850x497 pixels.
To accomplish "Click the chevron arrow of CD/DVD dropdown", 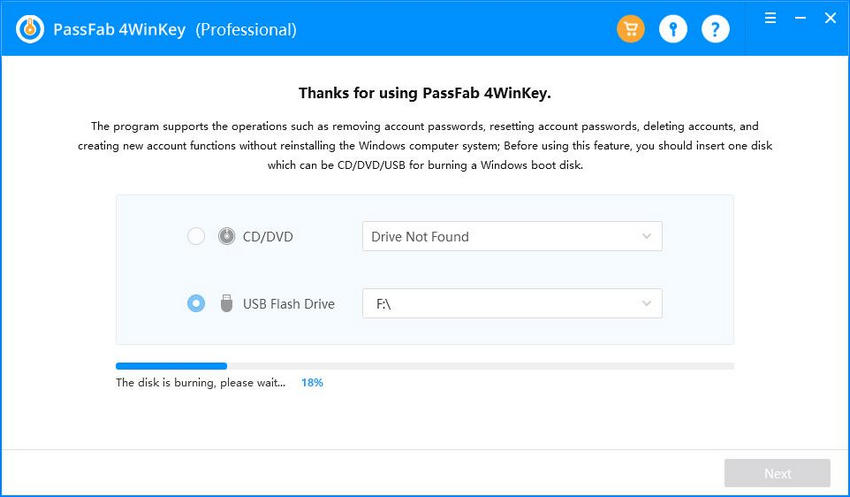I will pyautogui.click(x=646, y=236).
